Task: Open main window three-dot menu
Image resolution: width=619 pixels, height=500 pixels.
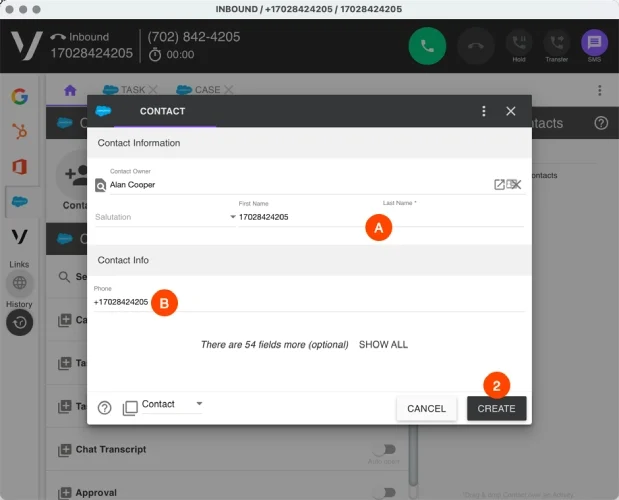Action: tap(599, 90)
